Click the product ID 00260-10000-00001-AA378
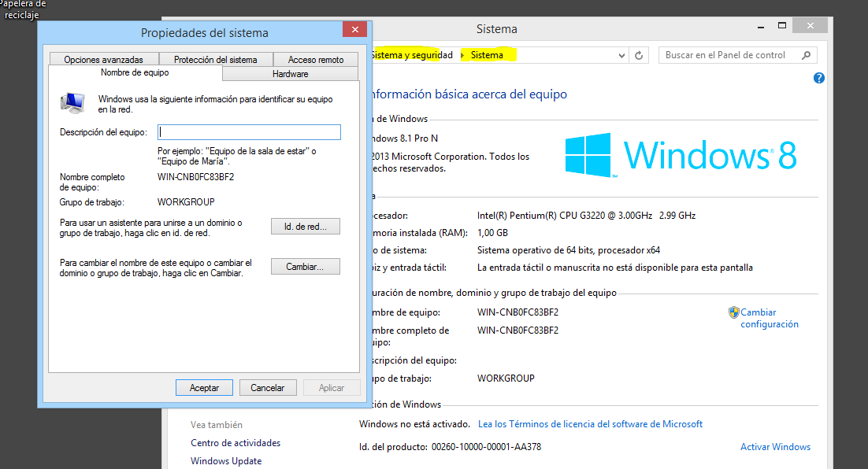 click(486, 447)
